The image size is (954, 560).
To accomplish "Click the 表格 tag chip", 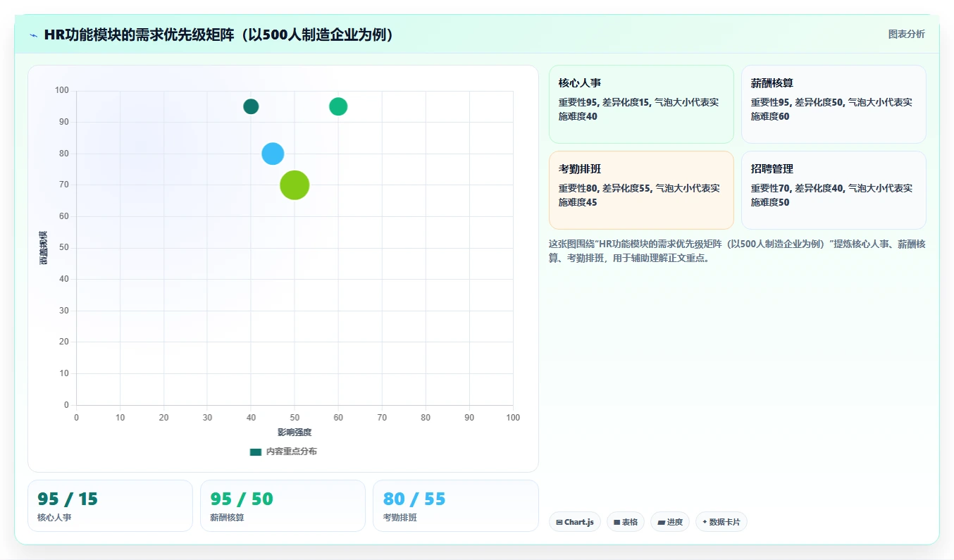I will click(x=626, y=522).
